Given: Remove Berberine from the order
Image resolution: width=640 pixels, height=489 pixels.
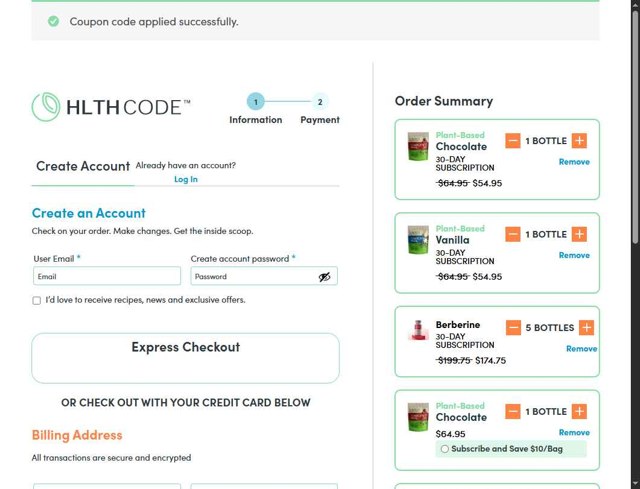Looking at the screenshot, I should pos(582,349).
